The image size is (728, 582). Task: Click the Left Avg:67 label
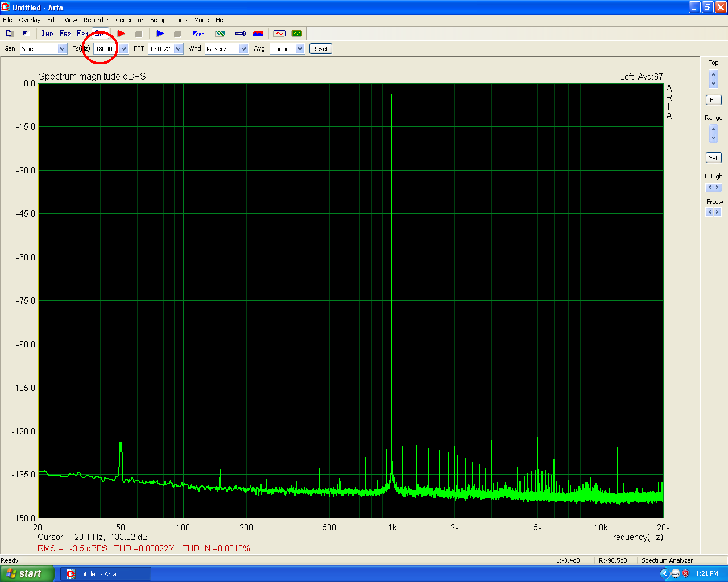tap(642, 77)
